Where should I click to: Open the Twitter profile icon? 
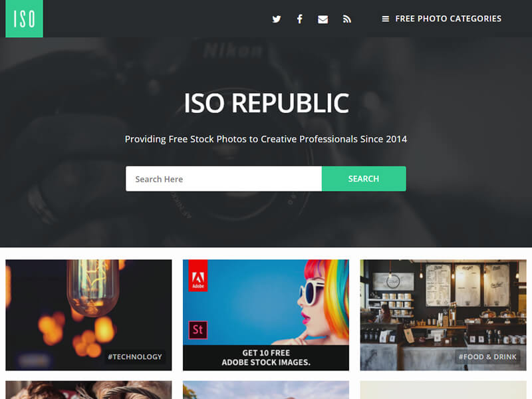click(x=277, y=19)
